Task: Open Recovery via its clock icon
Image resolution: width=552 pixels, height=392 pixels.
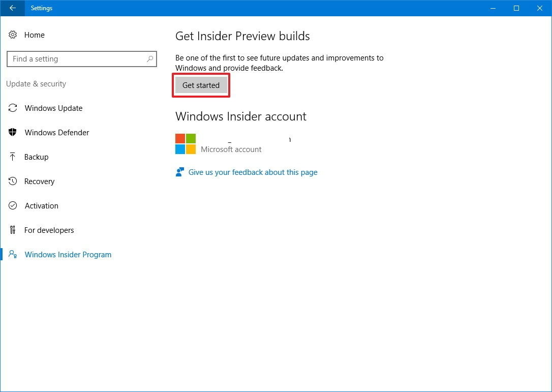Action: click(13, 182)
